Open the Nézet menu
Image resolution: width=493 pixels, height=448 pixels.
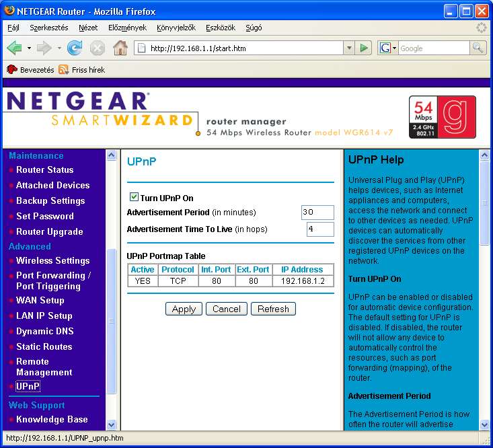pos(88,28)
